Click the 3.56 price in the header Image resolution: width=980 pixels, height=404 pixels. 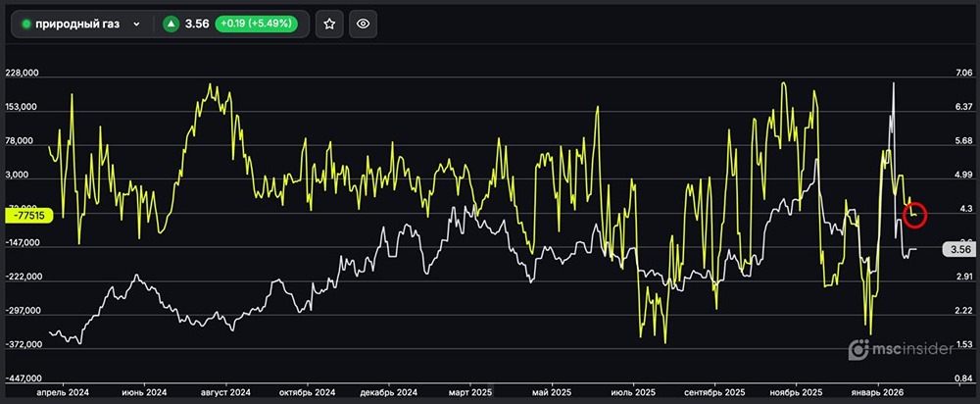tap(199, 25)
